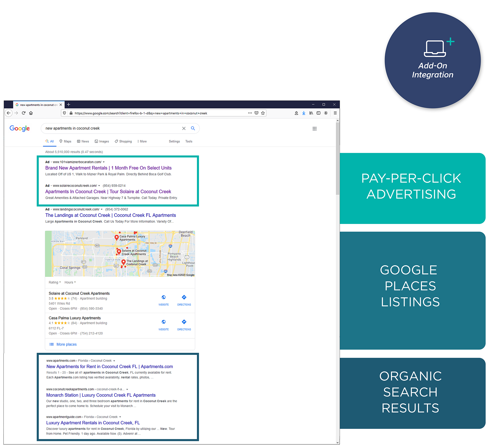The height and width of the screenshot is (448, 489).
Task: Visit Casa Palma Luxury Apartments website
Action: click(x=164, y=324)
